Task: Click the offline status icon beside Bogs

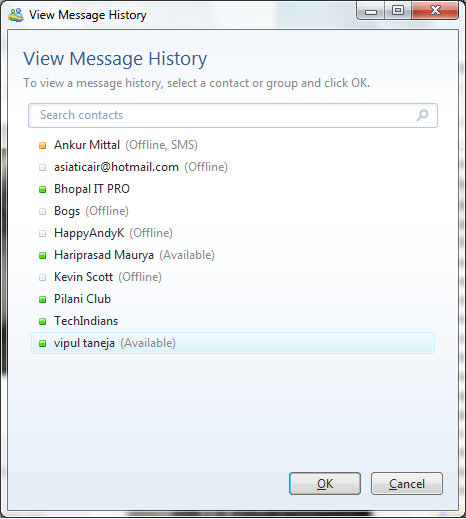Action: (43, 211)
